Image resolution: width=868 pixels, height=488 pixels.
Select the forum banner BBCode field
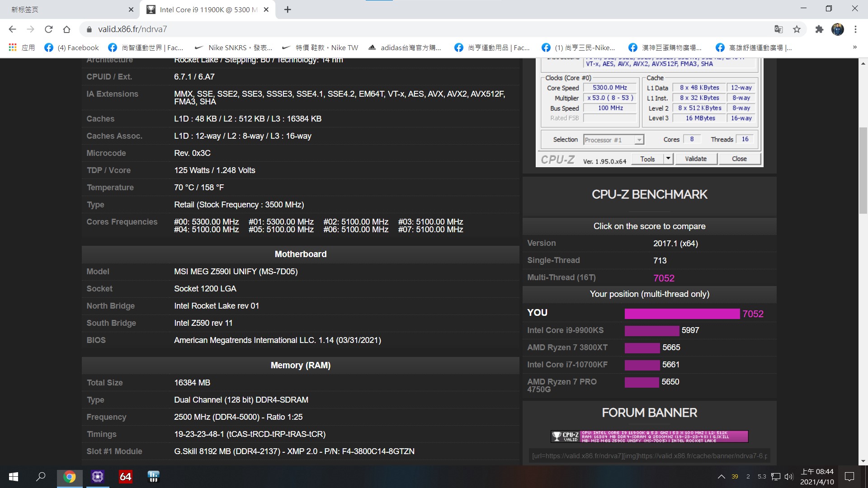(649, 456)
